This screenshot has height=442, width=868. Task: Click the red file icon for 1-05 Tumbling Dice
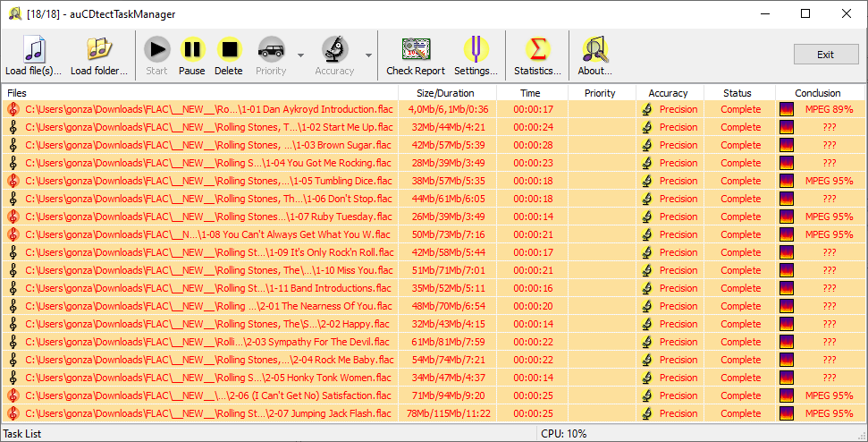(x=13, y=181)
